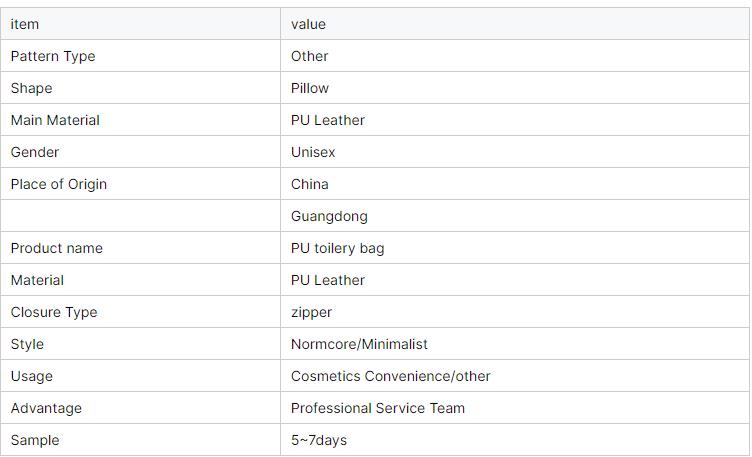Click the 'Cosmetics Convenience/other' usage value
Screen dimensions: 752x457
(x=390, y=376)
